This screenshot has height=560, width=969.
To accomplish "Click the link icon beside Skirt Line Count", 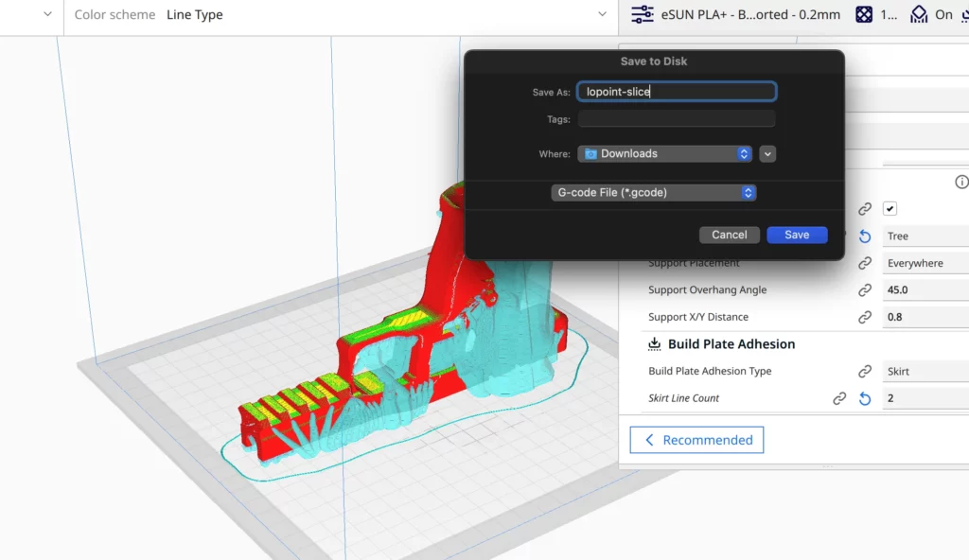I will 840,398.
